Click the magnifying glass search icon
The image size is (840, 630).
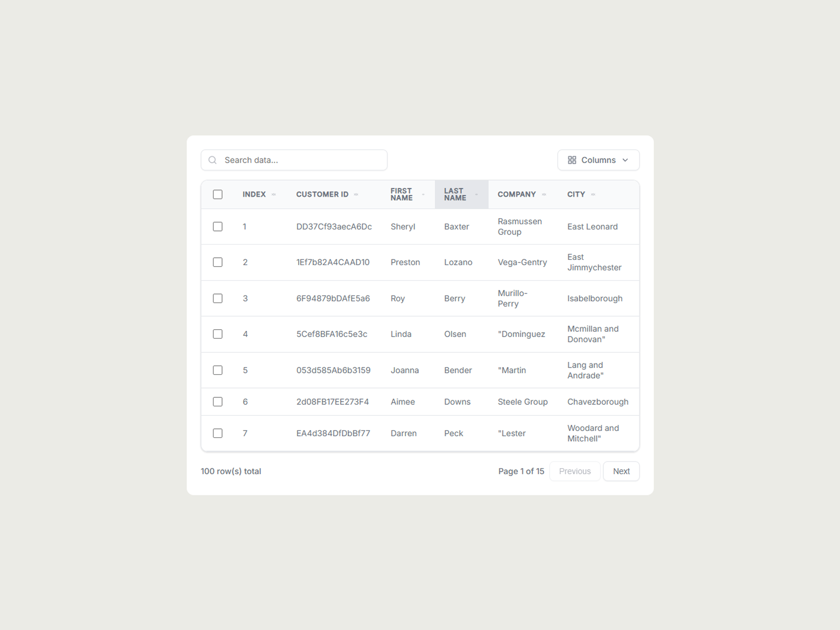[x=212, y=160]
